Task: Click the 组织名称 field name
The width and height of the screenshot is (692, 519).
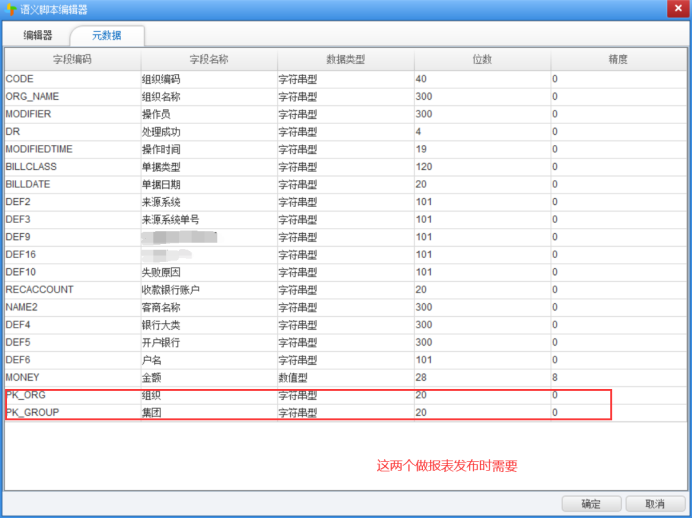Action: tap(161, 97)
